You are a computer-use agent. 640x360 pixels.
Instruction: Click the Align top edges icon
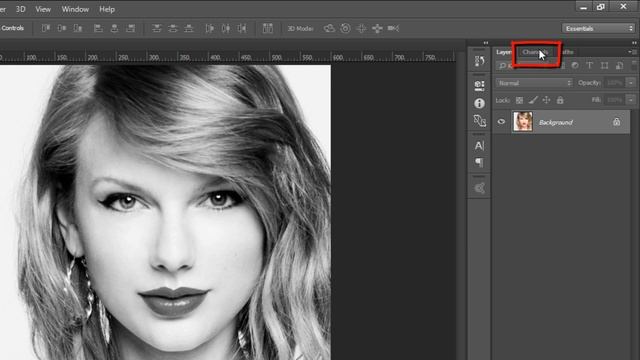pyautogui.click(x=46, y=28)
